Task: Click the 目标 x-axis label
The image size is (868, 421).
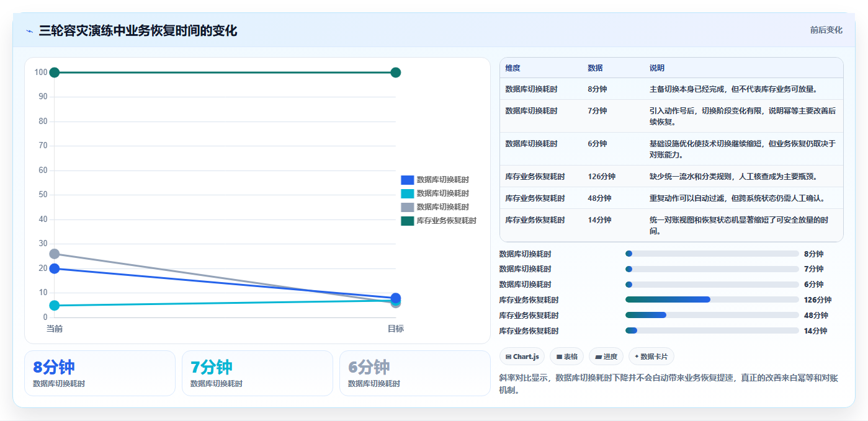Action: 396,329
